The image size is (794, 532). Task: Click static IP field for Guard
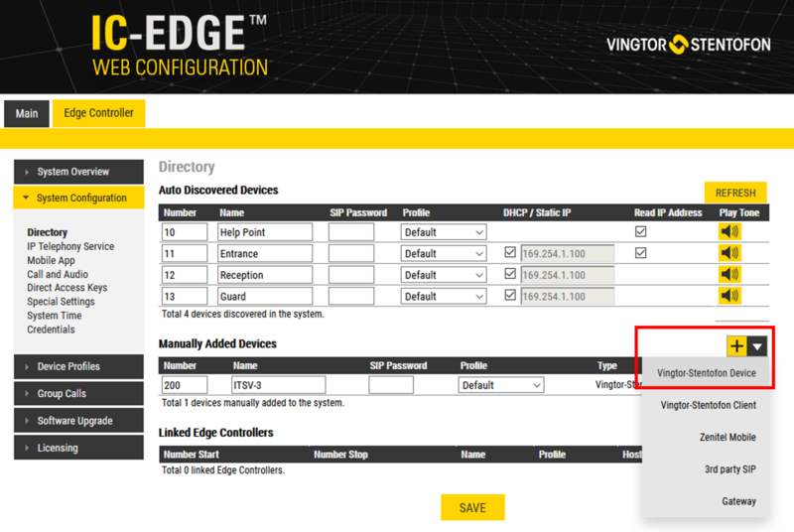click(x=567, y=296)
